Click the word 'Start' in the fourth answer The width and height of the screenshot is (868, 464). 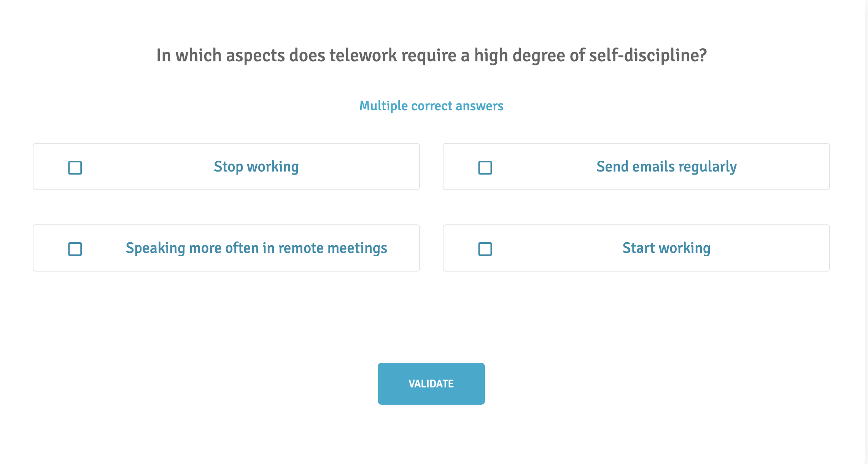pyautogui.click(x=639, y=248)
